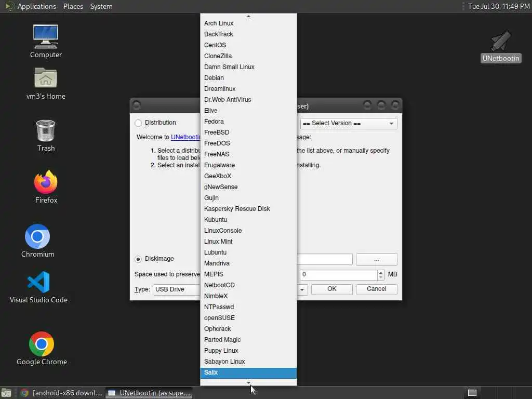Choose Elive from the list
This screenshot has width=532, height=399.
[x=248, y=111]
